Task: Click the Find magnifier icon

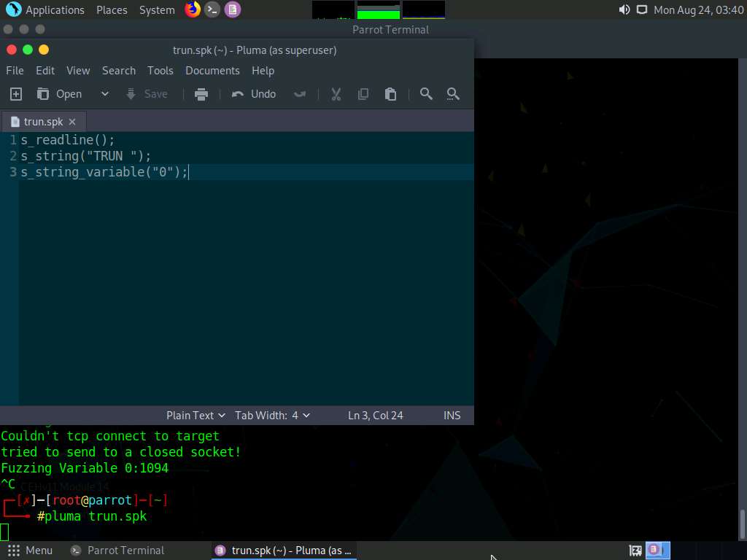Action: coord(426,94)
